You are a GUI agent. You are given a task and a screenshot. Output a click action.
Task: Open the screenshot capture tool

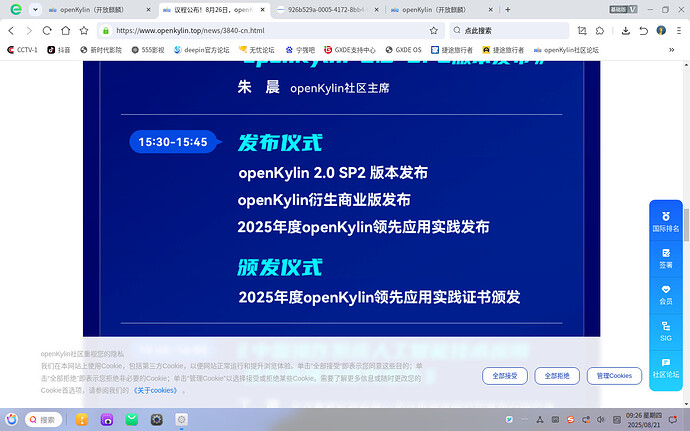click(x=582, y=30)
